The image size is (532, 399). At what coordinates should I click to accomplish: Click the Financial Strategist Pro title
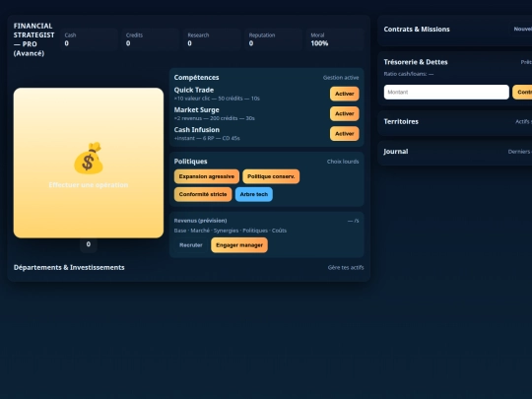(33, 39)
